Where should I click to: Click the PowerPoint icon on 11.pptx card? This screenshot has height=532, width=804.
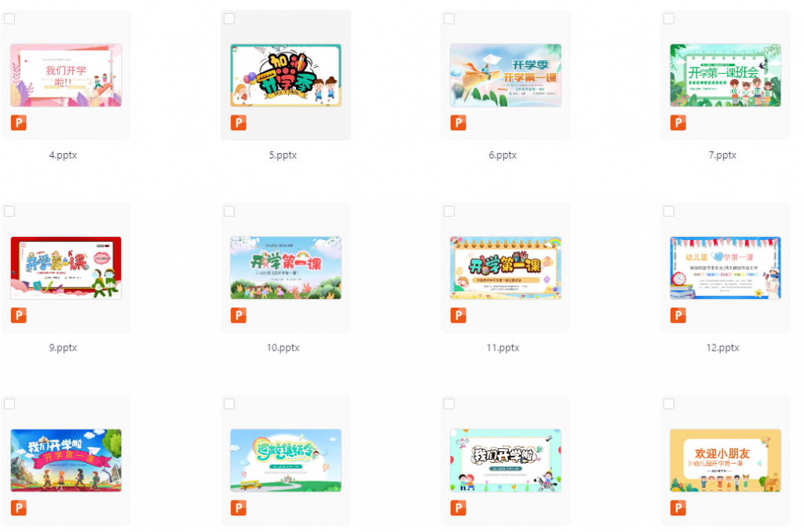[x=459, y=315]
